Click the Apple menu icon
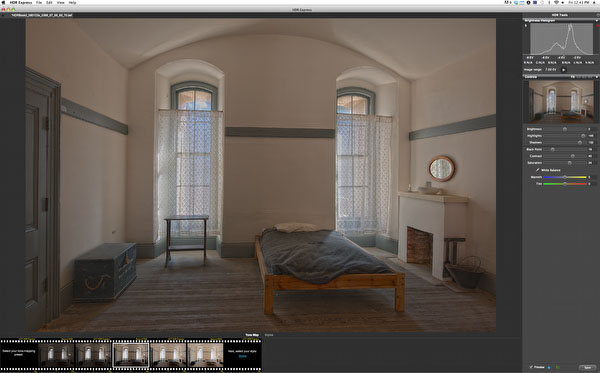Image resolution: width=600 pixels, height=373 pixels. [x=3, y=3]
